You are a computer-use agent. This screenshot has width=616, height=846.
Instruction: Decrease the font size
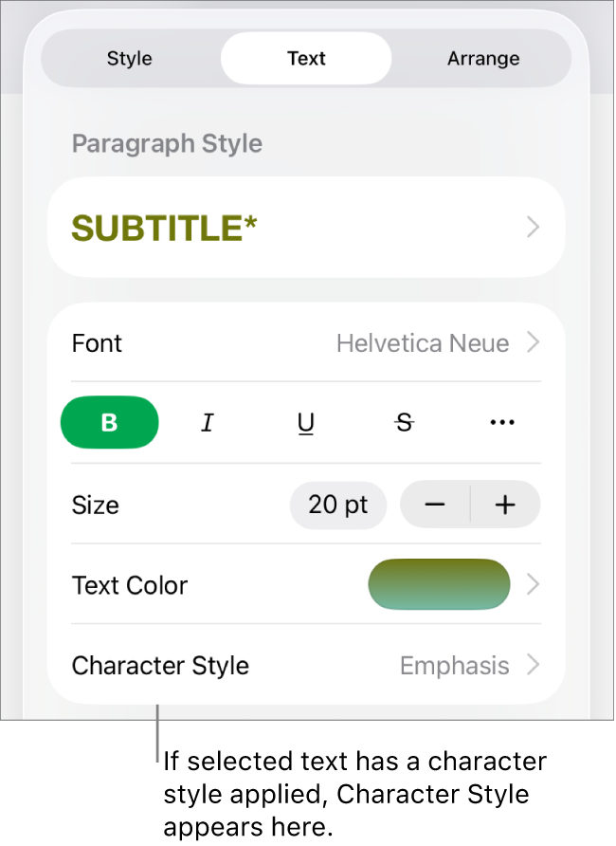click(x=434, y=505)
